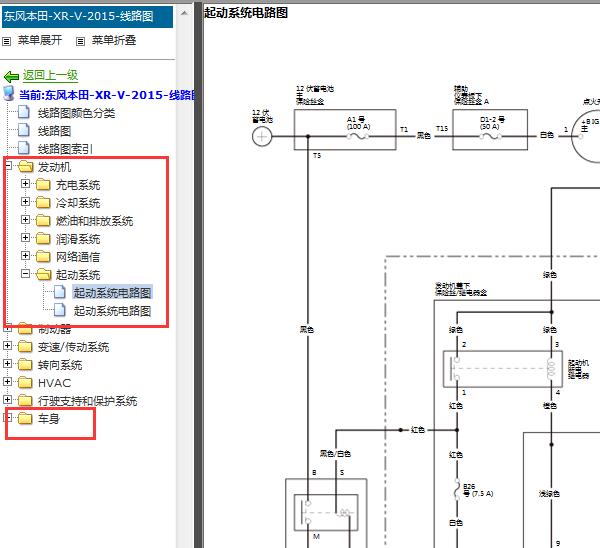Click the 12伏蓄电池 plus terminal symbol
Image resolution: width=600 pixels, height=548 pixels.
[x=262, y=137]
